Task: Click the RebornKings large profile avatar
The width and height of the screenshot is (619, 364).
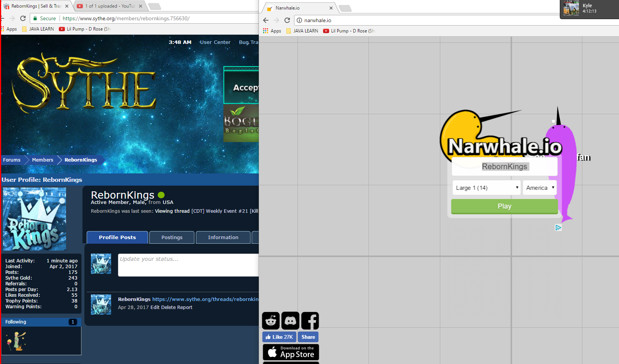Action: (x=34, y=219)
